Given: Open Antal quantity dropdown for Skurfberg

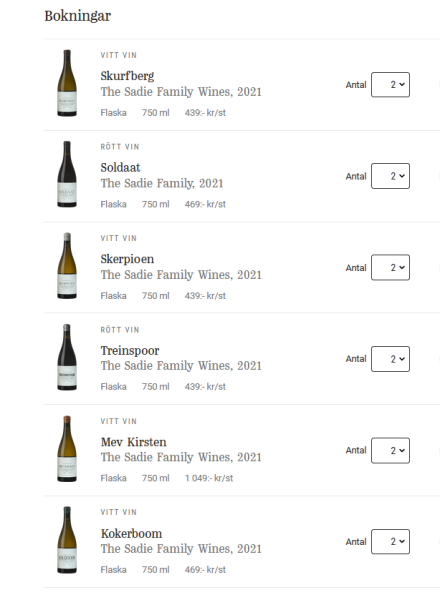Looking at the screenshot, I should [390, 85].
